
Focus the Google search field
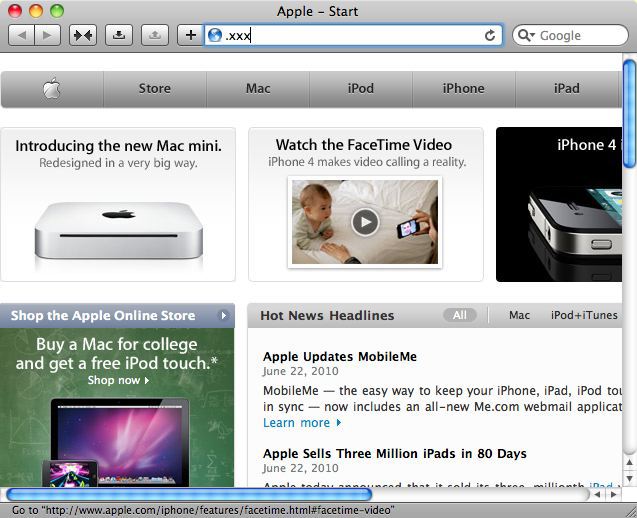click(x=570, y=35)
